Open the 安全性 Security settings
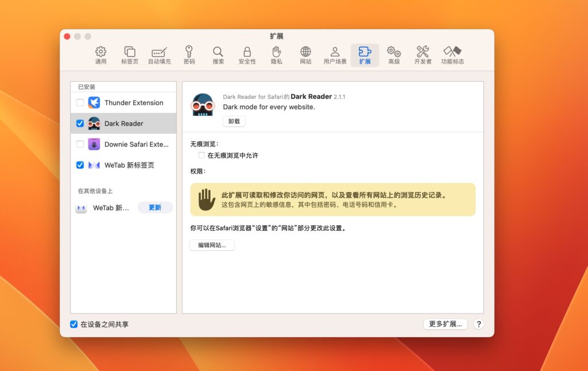The width and height of the screenshot is (588, 371). tap(247, 55)
